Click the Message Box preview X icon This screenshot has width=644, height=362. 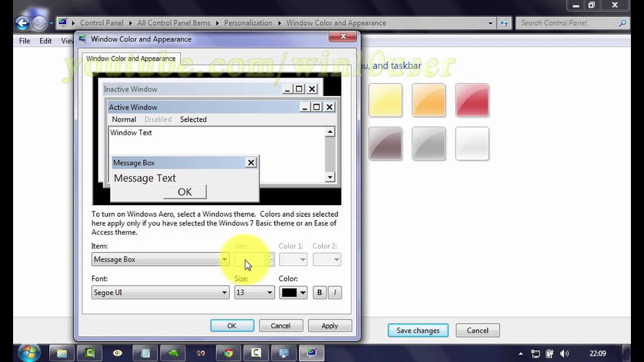click(x=251, y=162)
